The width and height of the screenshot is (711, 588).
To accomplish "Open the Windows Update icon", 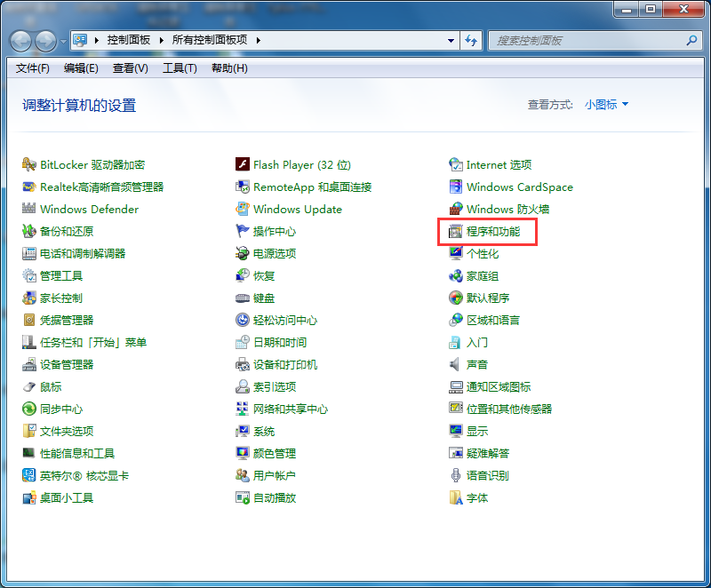I will pyautogui.click(x=243, y=210).
